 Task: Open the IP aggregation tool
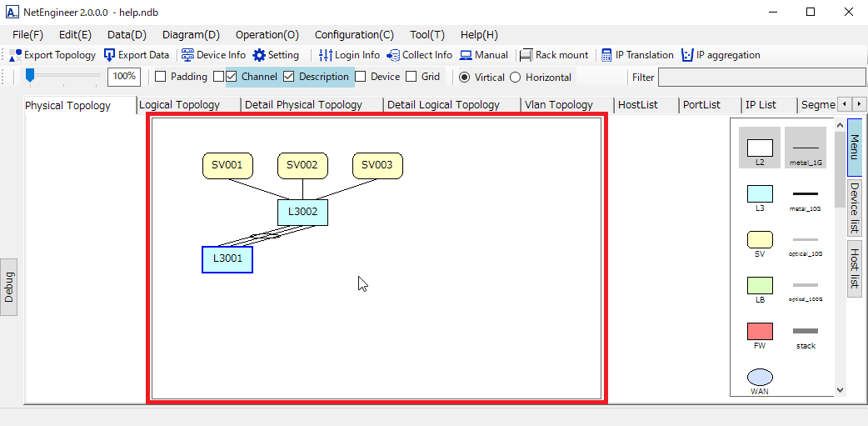pos(687,55)
